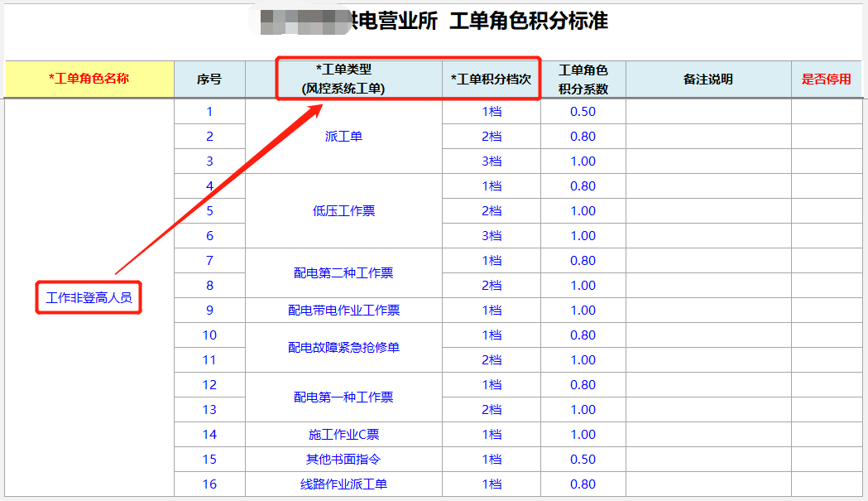Click the 备注说明 cell in row 1
This screenshot has height=501, width=868.
click(707, 112)
